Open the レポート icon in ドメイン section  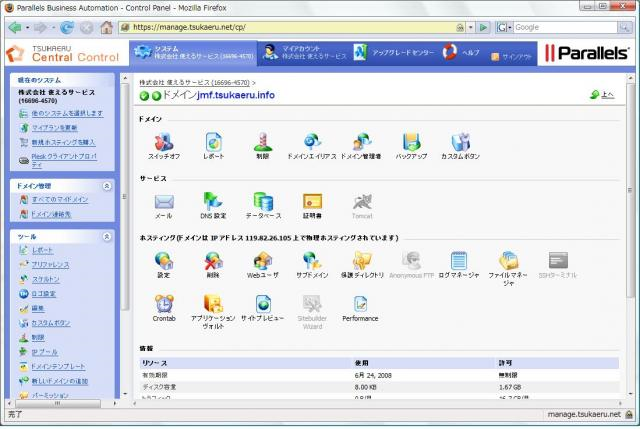(213, 142)
